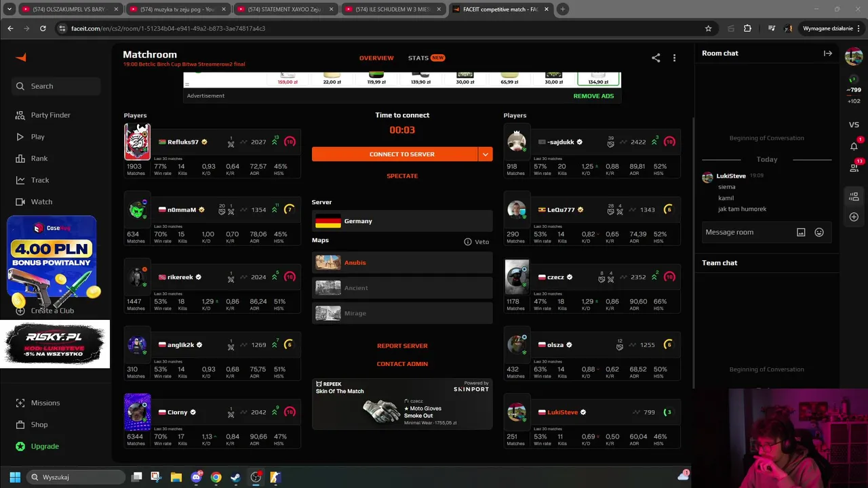Click the Germany server entry
The image size is (868, 488).
(x=402, y=222)
